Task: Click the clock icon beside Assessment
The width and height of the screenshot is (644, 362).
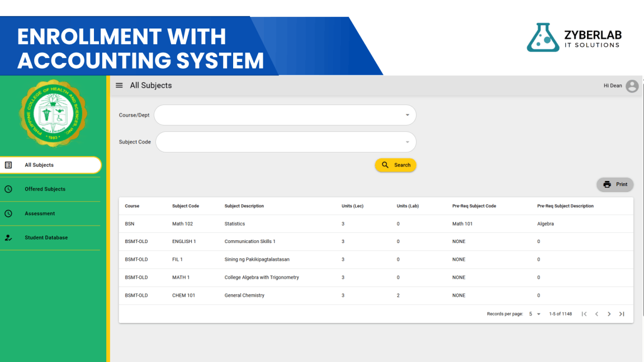Action: point(8,213)
